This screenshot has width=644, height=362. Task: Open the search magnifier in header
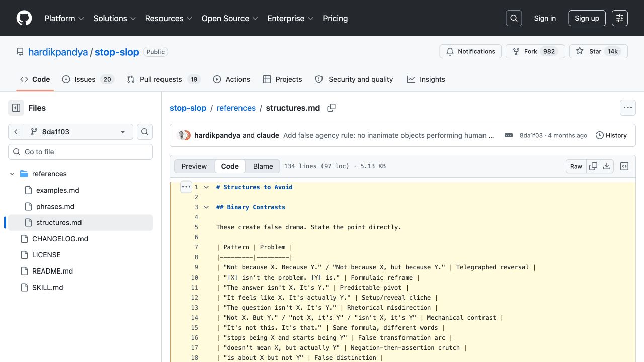click(514, 18)
